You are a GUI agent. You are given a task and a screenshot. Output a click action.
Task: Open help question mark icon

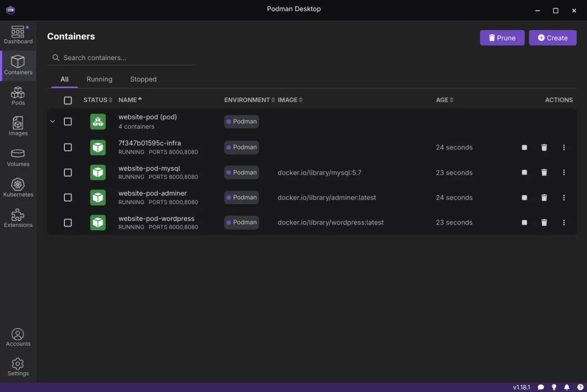click(580, 387)
